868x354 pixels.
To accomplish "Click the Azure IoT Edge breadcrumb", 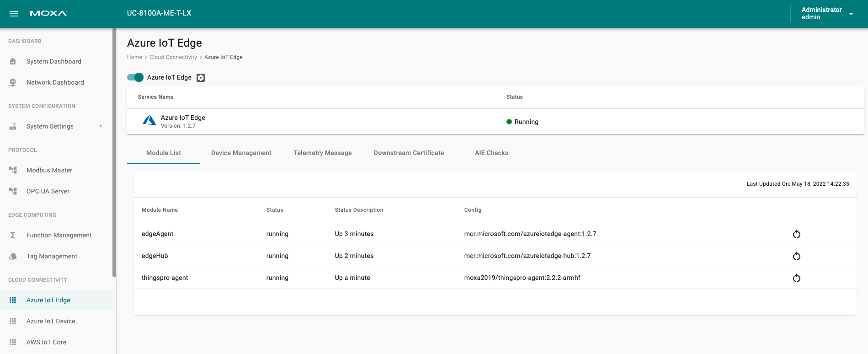I will point(224,57).
